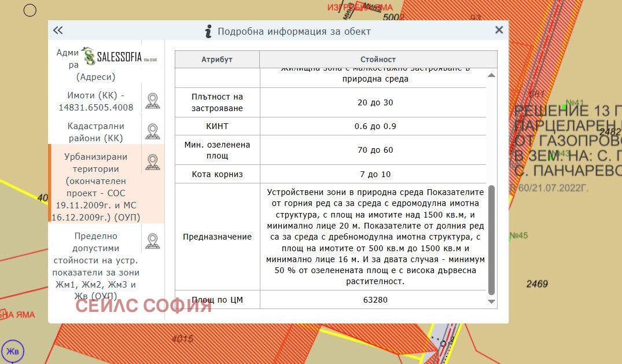This screenshot has height=364, width=622.
Task: Open the Имоти (КК) - 14831.6505.4008 tab
Action: pos(95,101)
